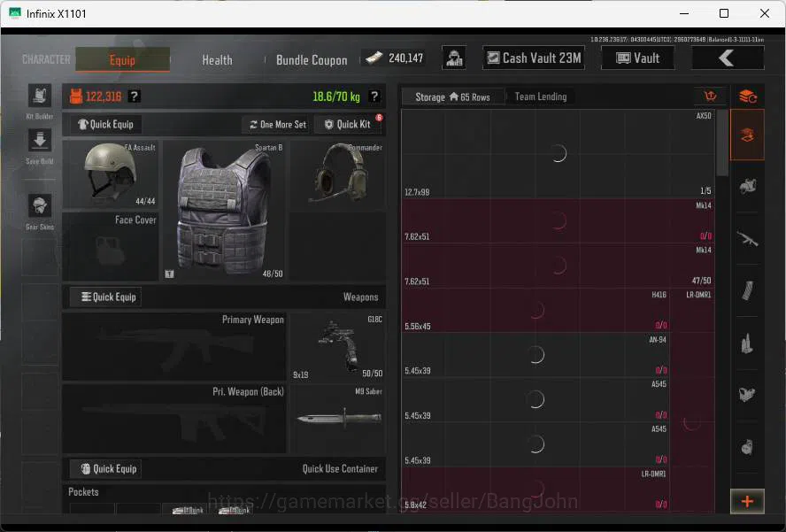Select the LR-DMR1 5.8x42 storage row
786x532 pixels.
tap(536, 489)
